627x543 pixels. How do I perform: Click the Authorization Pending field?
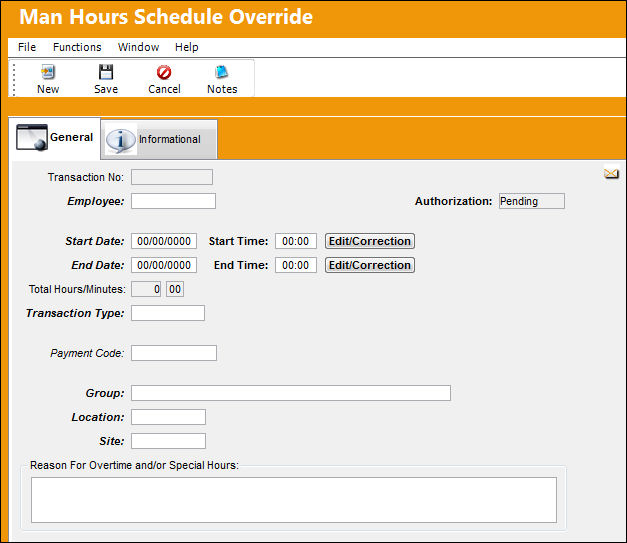(532, 201)
